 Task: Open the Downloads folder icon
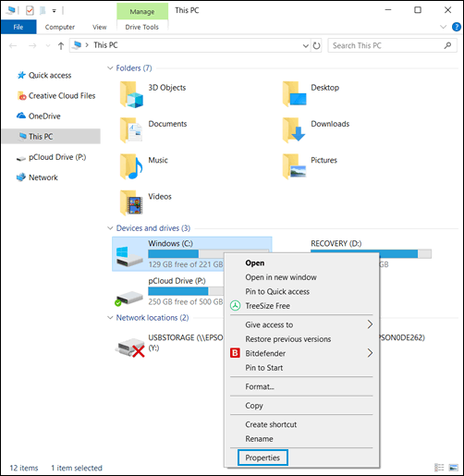click(294, 130)
